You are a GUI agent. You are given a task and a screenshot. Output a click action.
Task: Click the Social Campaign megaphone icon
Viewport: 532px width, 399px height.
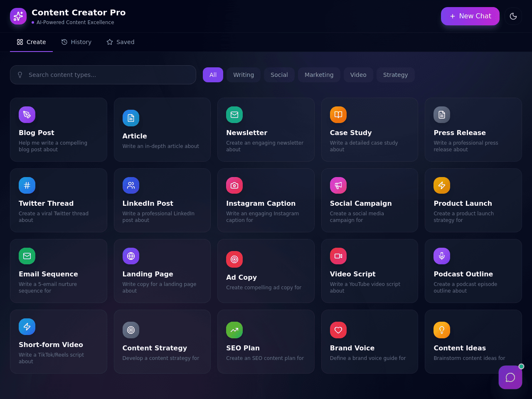(338, 185)
